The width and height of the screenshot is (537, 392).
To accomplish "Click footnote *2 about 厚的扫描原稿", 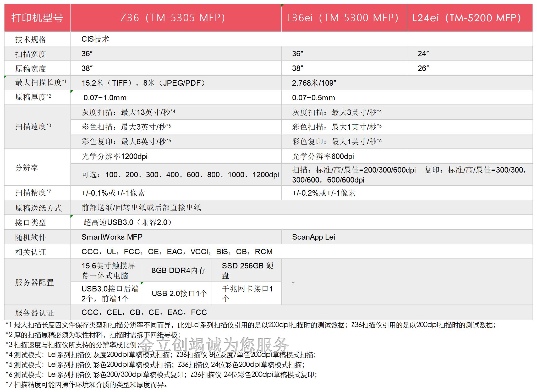I will click(93, 335).
